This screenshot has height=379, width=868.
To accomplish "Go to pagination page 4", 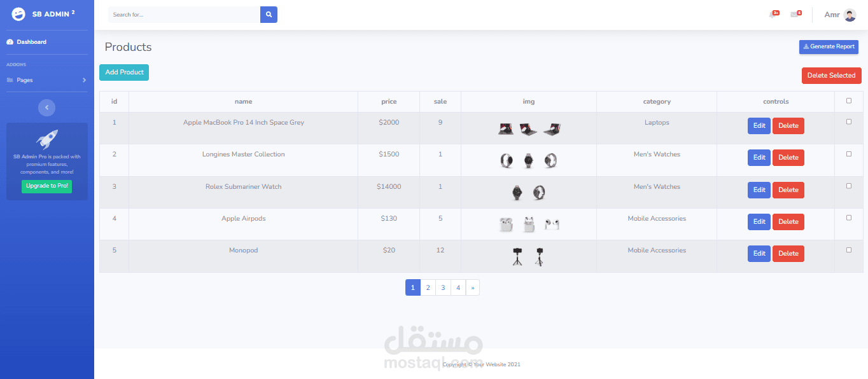I will [458, 287].
